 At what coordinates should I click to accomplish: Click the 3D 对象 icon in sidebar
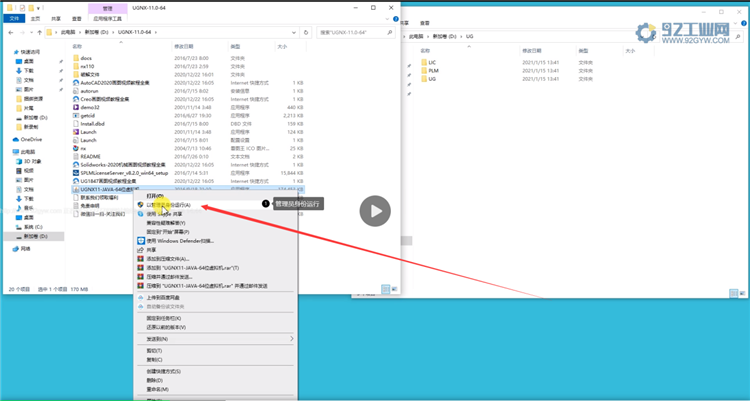pos(19,161)
